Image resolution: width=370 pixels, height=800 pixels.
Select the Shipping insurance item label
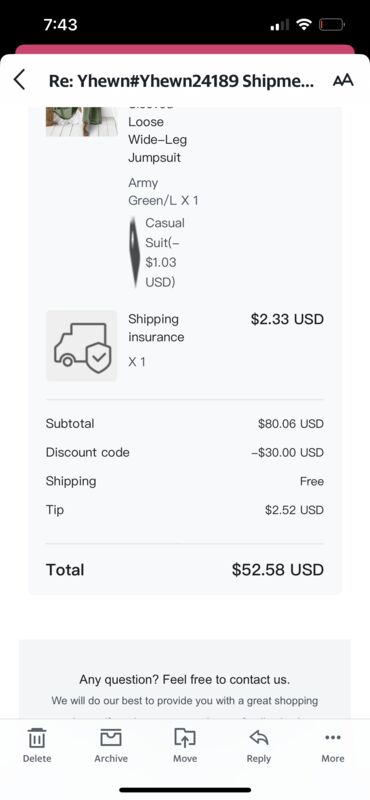coord(156,328)
